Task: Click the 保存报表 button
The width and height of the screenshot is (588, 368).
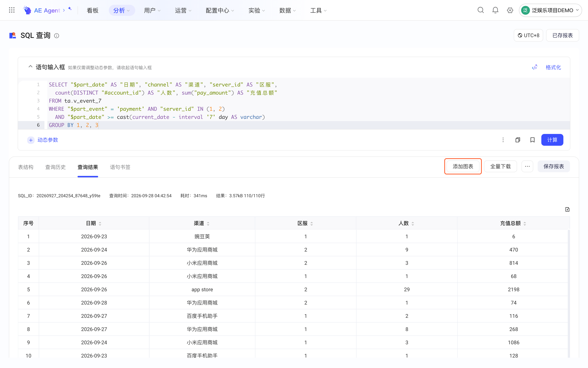Action: (553, 167)
